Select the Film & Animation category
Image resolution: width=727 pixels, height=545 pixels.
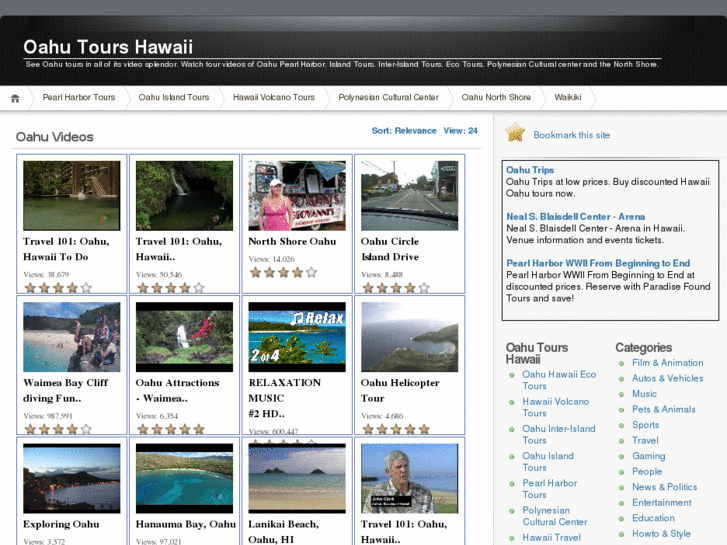668,363
